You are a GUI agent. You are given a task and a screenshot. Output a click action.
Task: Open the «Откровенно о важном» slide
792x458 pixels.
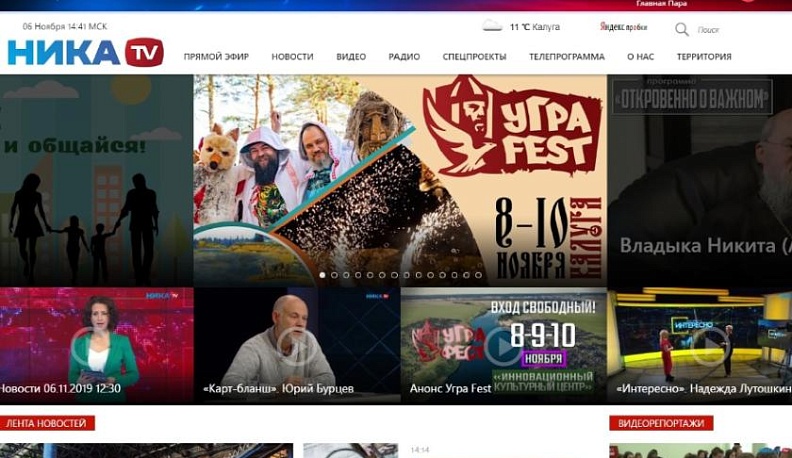(x=699, y=180)
